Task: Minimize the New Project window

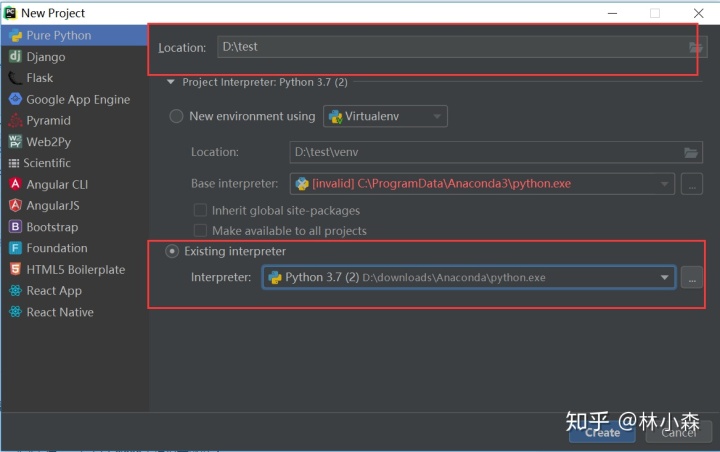Action: click(612, 13)
